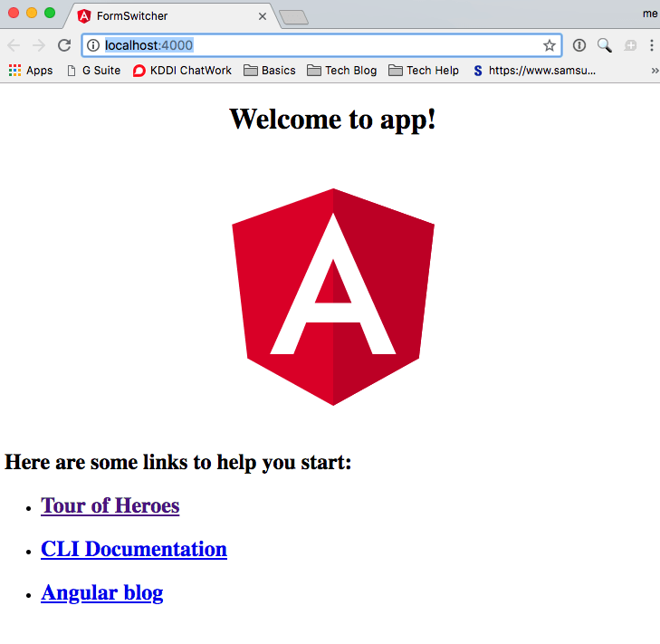Select the FormSwitcher tab
Image resolution: width=660 pixels, height=644 pixels.
[170, 16]
